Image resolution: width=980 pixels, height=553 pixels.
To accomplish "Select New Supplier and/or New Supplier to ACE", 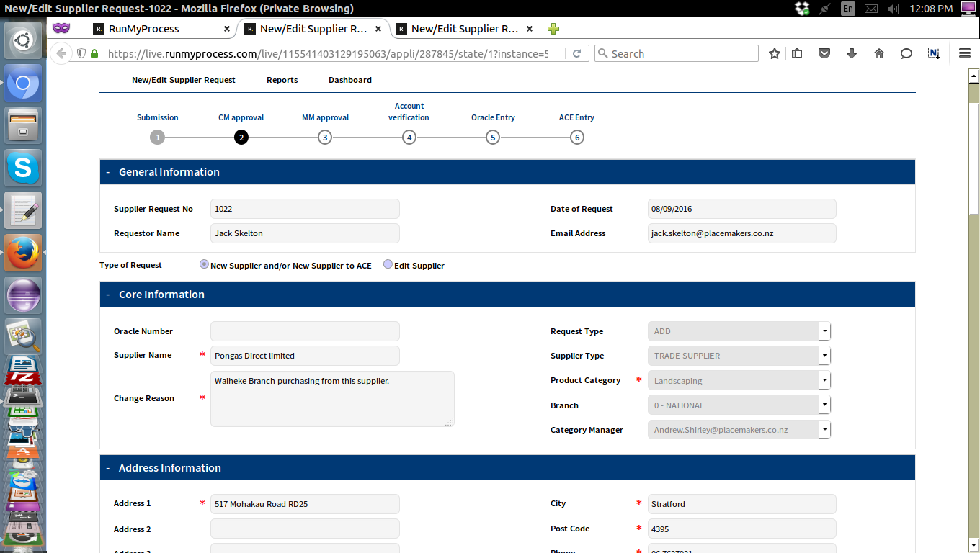I will coord(204,265).
